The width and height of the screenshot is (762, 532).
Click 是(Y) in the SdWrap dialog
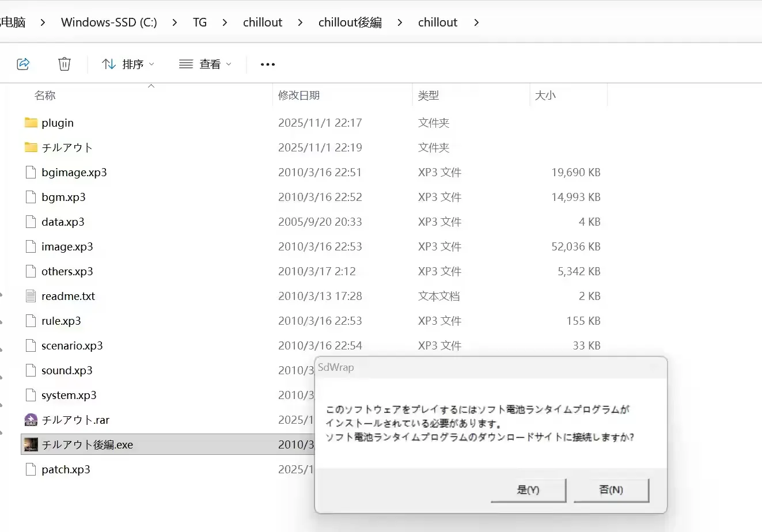[528, 490]
